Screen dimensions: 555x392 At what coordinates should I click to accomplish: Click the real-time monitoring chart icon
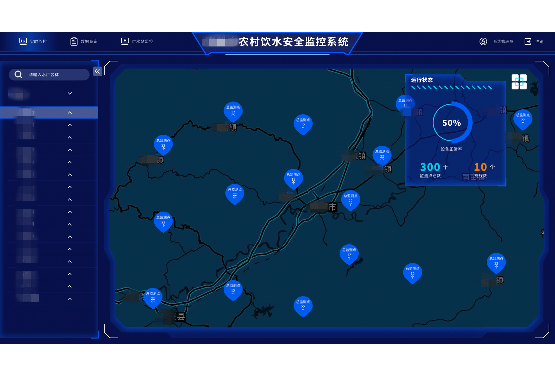coord(23,41)
